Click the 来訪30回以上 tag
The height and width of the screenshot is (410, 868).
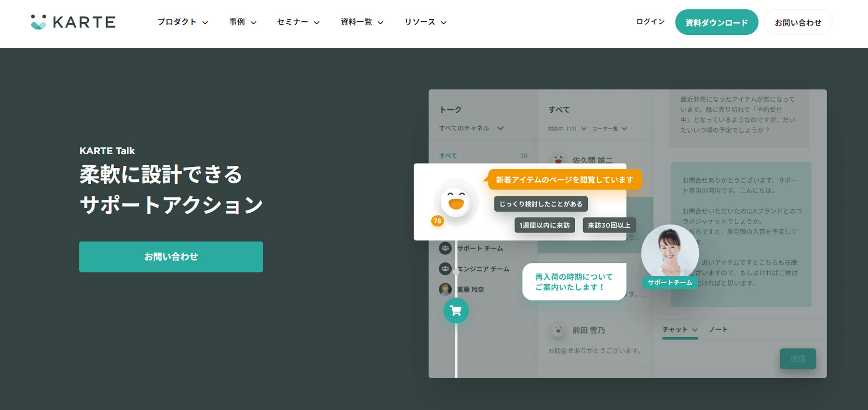(609, 225)
